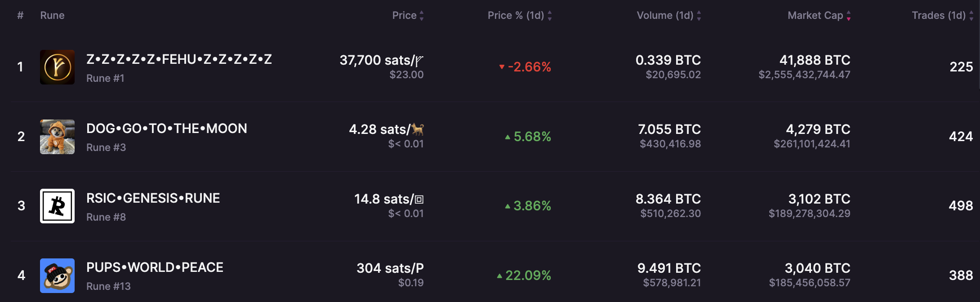
Task: Click the red -2.66% down indicator
Action: 502,67
